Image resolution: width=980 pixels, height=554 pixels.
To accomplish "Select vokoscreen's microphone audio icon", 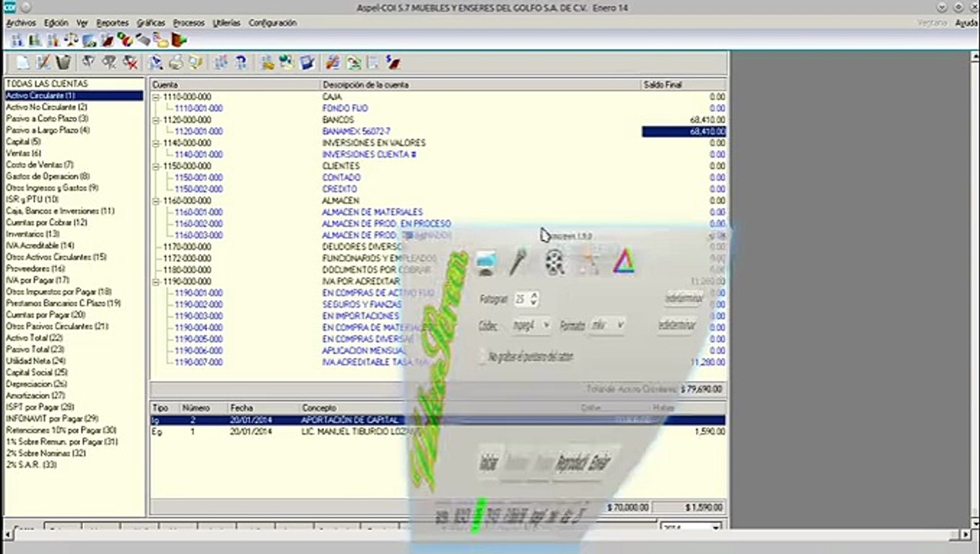I will tap(518, 263).
